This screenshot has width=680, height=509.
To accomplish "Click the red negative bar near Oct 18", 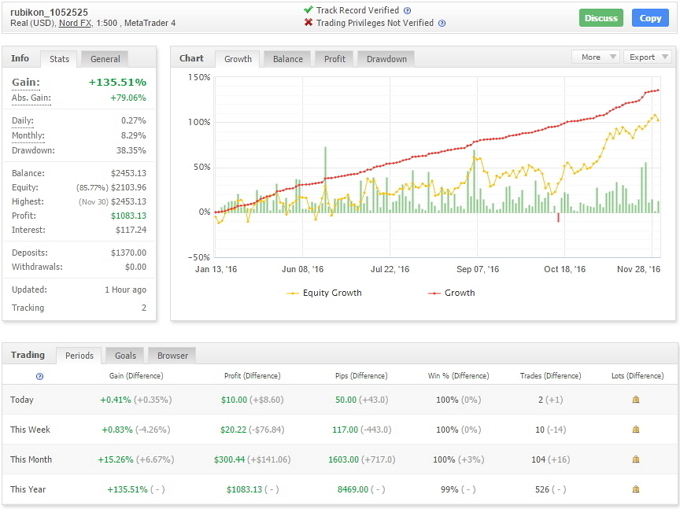I will [558, 217].
